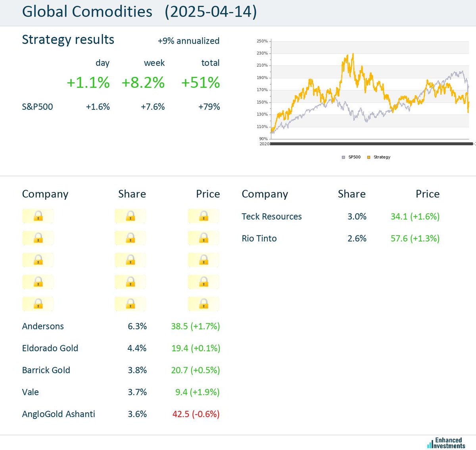The width and height of the screenshot is (476, 450).
Task: Click the third-row Price lock icon
Action: point(204,260)
